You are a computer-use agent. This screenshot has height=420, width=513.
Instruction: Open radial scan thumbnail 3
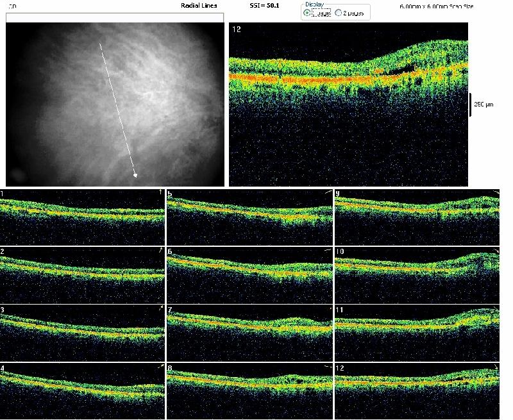click(82, 333)
